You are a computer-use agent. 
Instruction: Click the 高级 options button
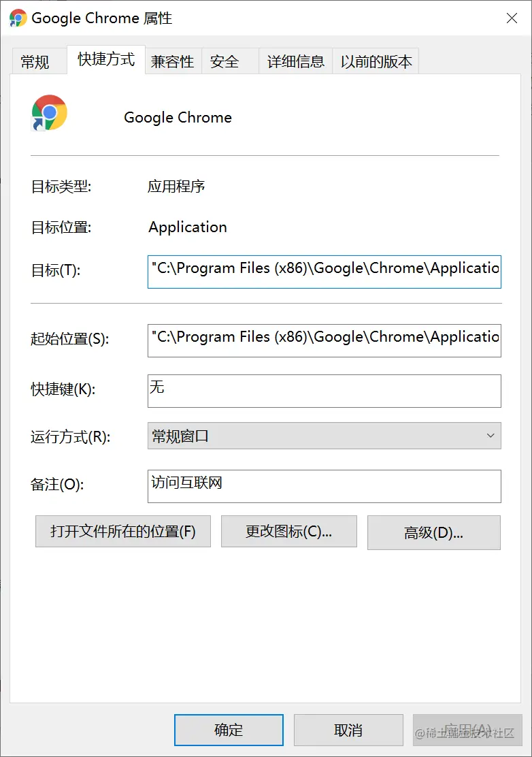tap(433, 532)
